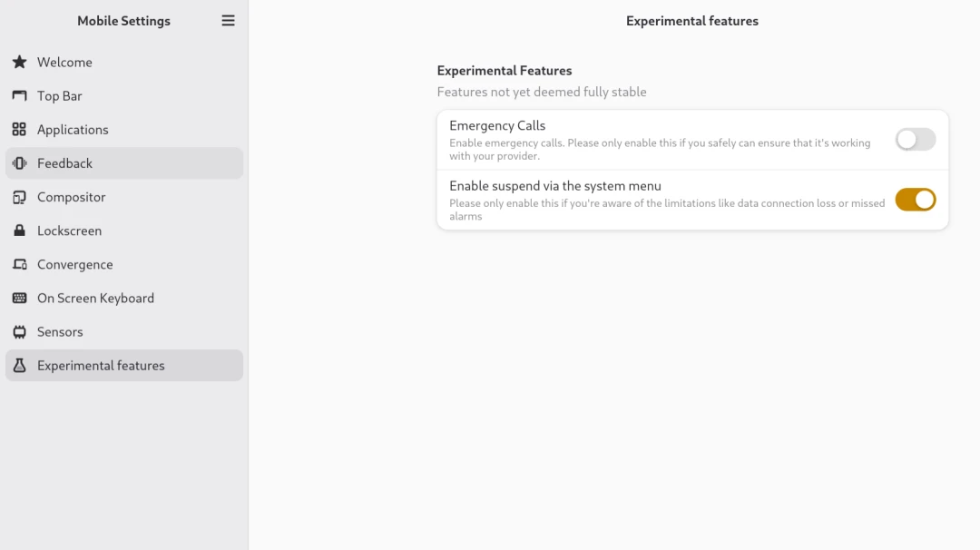Open the Convergence settings page
The height and width of the screenshot is (550, 980).
74,265
